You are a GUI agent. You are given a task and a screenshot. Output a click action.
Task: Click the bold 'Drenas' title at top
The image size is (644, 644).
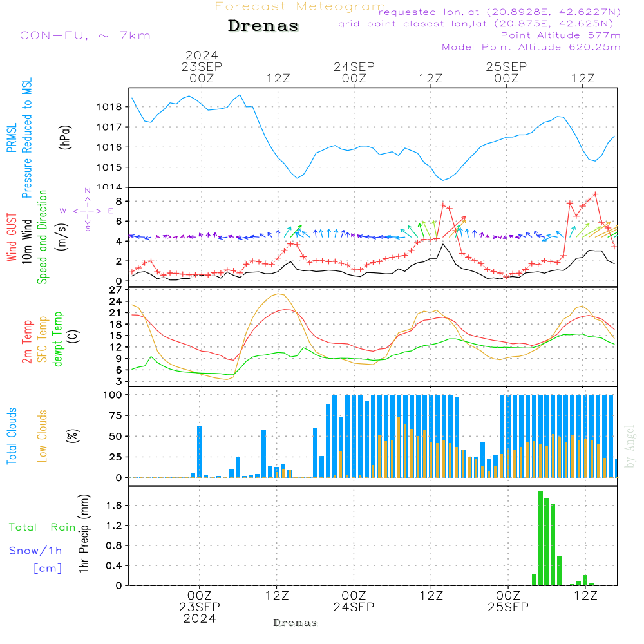click(263, 26)
